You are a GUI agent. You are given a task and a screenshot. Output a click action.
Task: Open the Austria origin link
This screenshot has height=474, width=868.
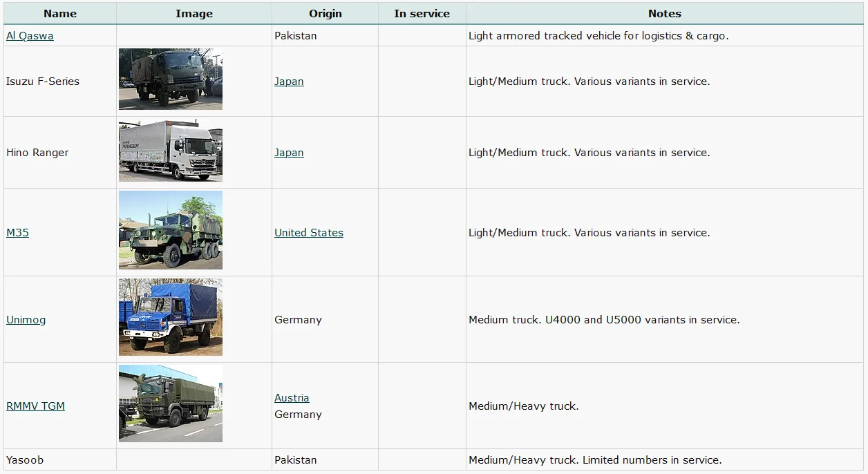tap(292, 398)
